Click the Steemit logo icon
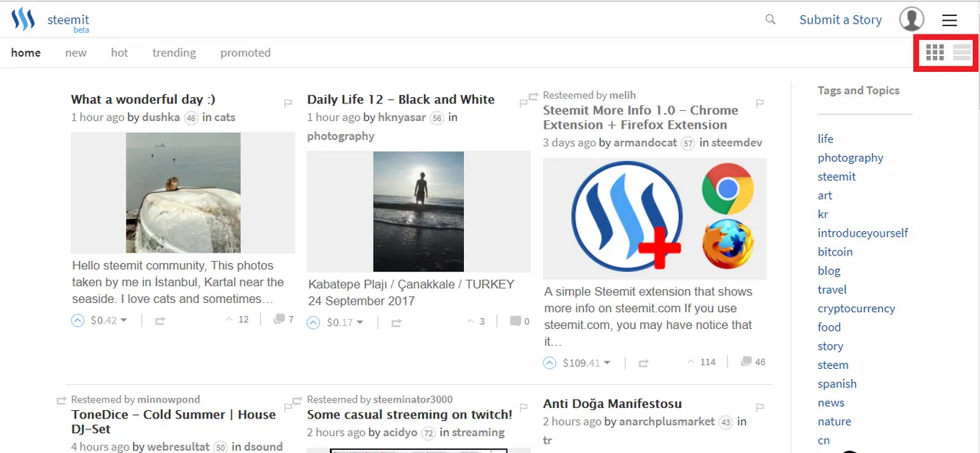Screen dimensions: 980x453 click(23, 19)
